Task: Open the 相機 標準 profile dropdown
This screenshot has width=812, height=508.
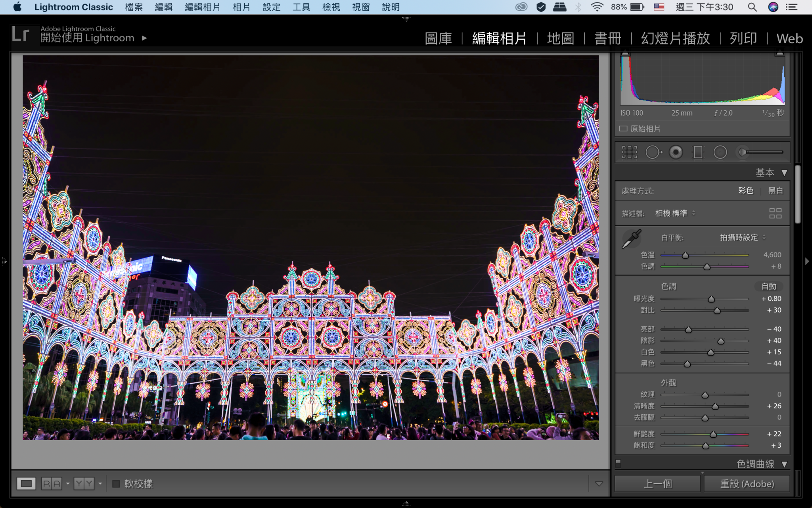Action: coord(675,213)
